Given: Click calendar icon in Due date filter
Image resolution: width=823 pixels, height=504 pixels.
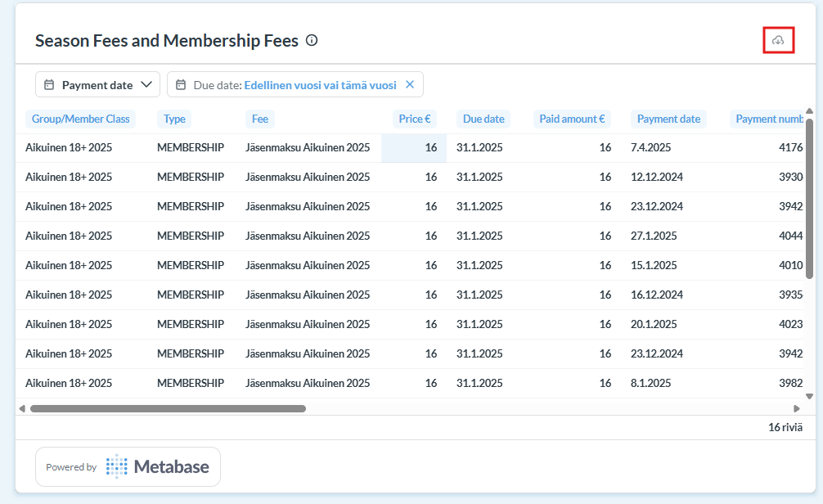Looking at the screenshot, I should pyautogui.click(x=181, y=85).
